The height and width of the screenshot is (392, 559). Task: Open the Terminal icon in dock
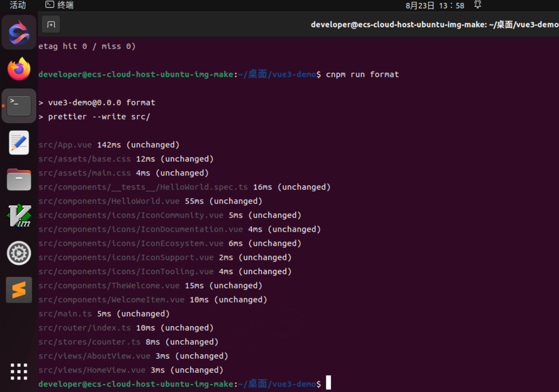(x=19, y=106)
